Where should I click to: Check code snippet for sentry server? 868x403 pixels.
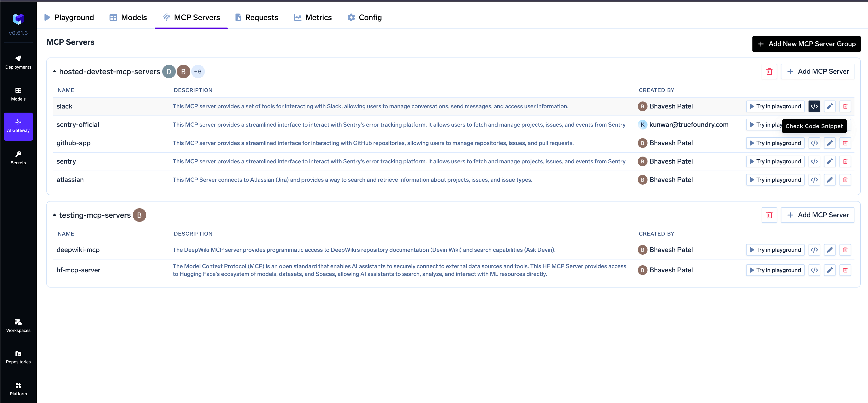coord(814,162)
